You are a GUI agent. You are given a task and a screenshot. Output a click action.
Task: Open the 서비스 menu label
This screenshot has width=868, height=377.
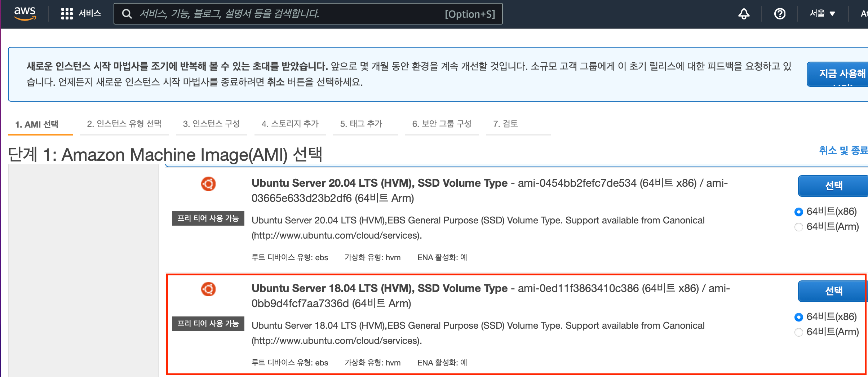90,14
